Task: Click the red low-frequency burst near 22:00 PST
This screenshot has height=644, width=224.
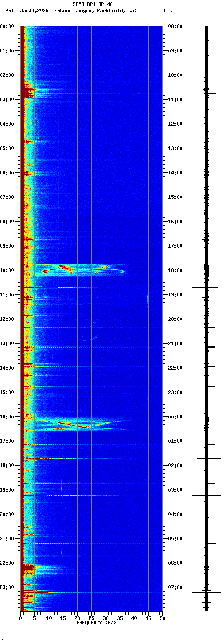Action: click(x=29, y=568)
